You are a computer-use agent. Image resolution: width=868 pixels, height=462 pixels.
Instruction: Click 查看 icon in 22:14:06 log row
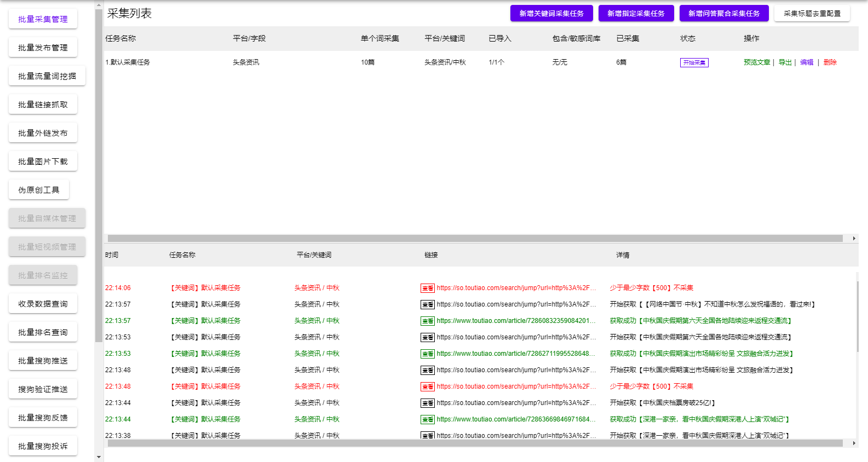(428, 288)
